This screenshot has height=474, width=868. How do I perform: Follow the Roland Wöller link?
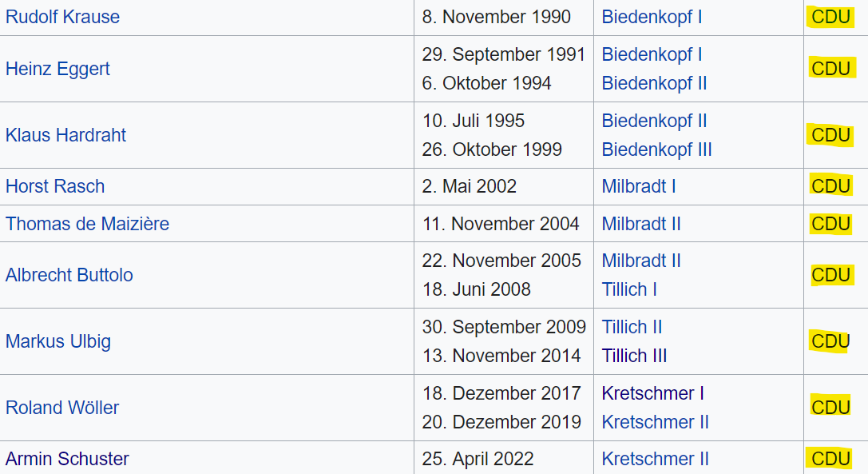(62, 408)
